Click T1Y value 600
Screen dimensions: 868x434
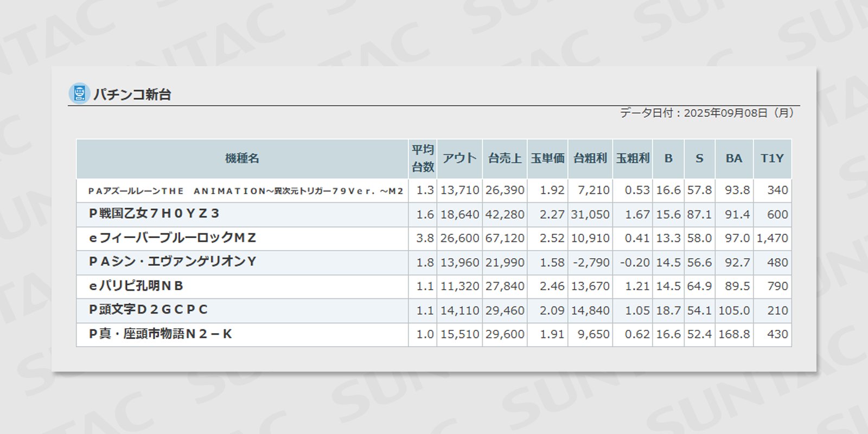point(777,214)
